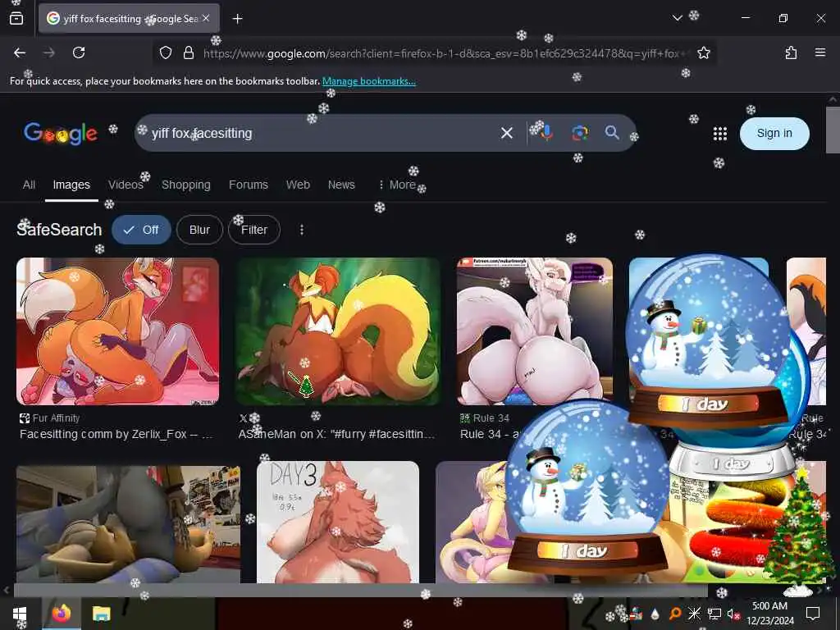Image resolution: width=840 pixels, height=630 pixels.
Task: Switch to the Web tab
Action: (x=298, y=185)
